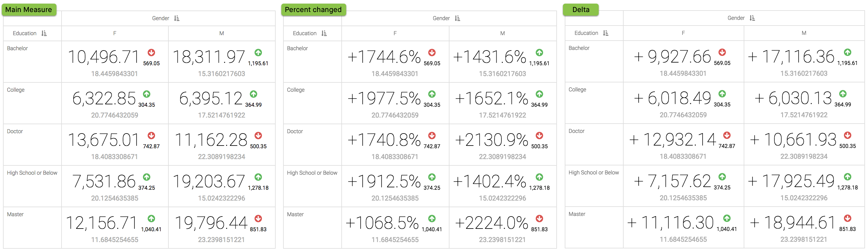Select Master row header in Percent changed
This screenshot has height=252, width=868.
coord(295,214)
